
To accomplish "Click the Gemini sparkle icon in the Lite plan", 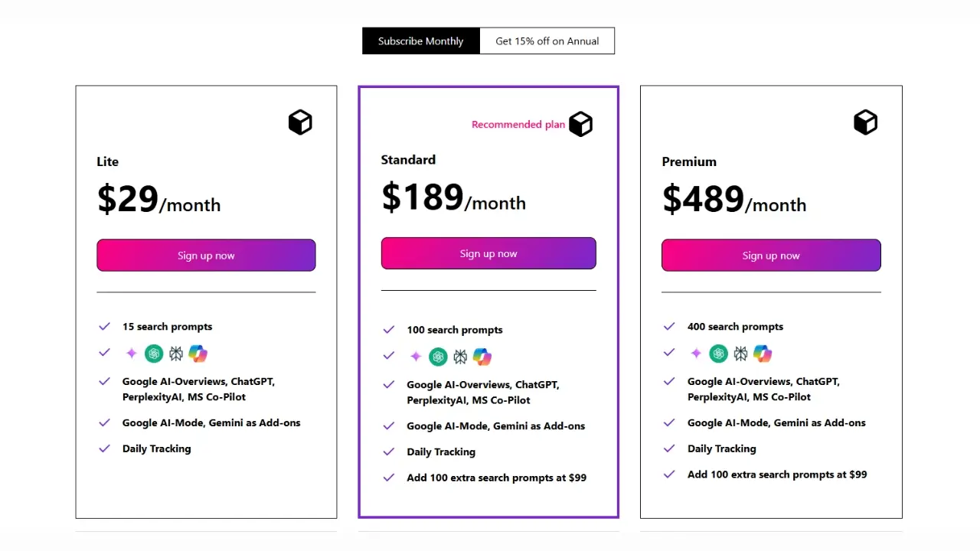I will click(131, 353).
